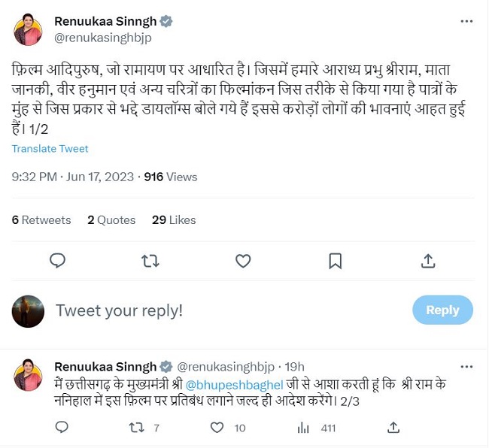489x448 pixels.
Task: Bookmark the main tweet
Action: coord(336,261)
